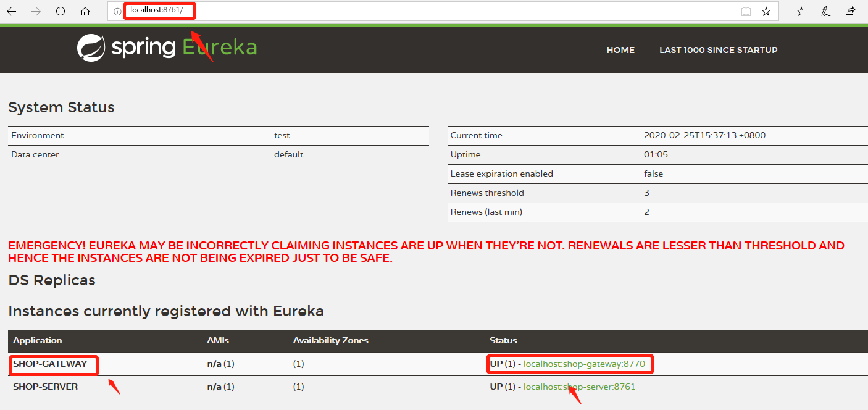Image resolution: width=868 pixels, height=410 pixels.
Task: Select HOME in the Eureka navbar
Action: pos(620,50)
